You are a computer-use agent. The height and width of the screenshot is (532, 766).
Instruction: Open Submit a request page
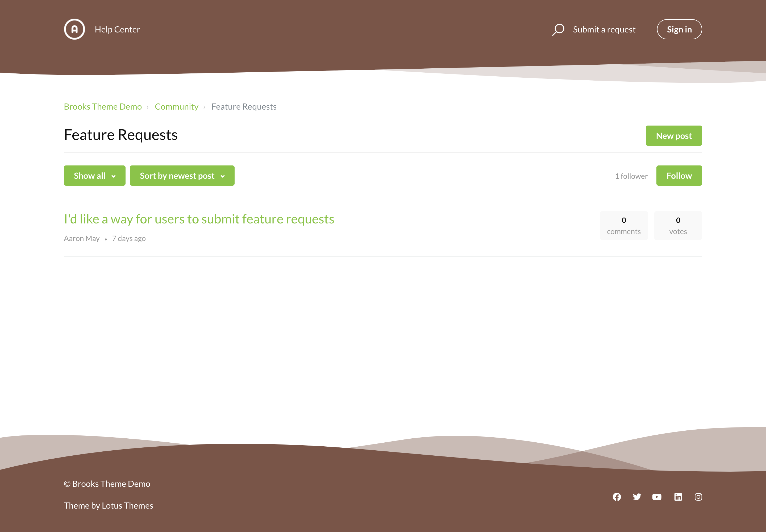pos(604,29)
